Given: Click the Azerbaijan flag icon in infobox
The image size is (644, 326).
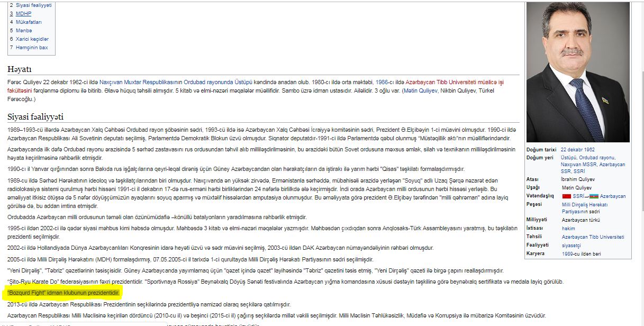Looking at the screenshot, I should pyautogui.click(x=594, y=196).
